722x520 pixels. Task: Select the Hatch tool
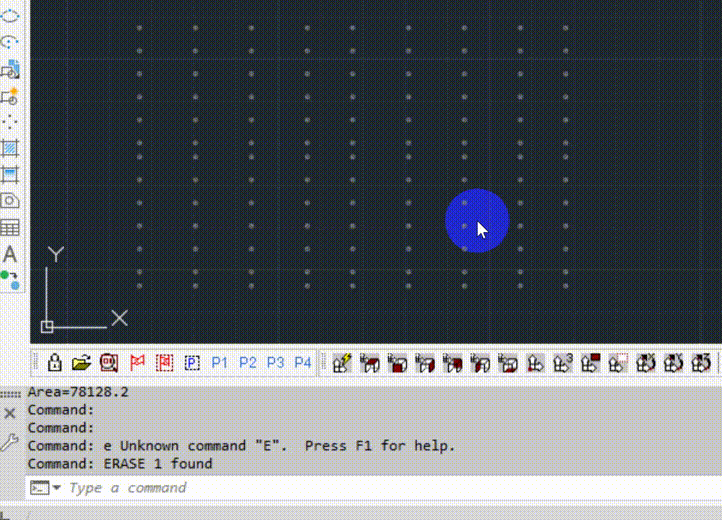click(x=10, y=148)
